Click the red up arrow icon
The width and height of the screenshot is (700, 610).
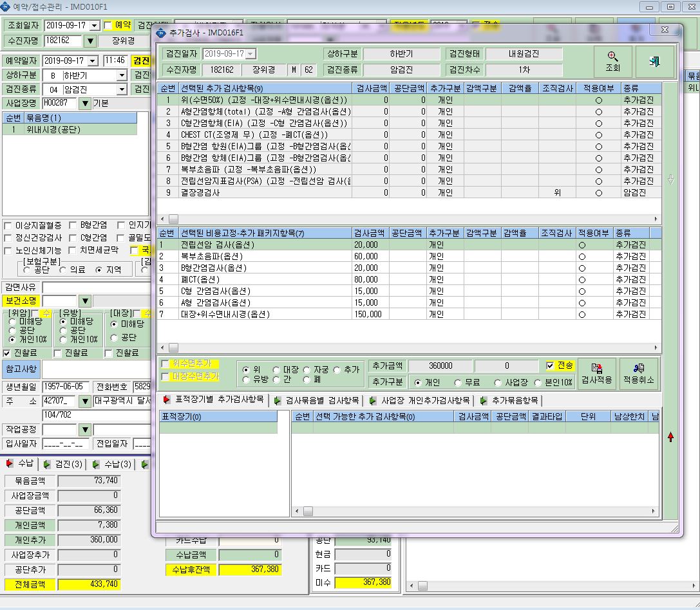pyautogui.click(x=670, y=437)
